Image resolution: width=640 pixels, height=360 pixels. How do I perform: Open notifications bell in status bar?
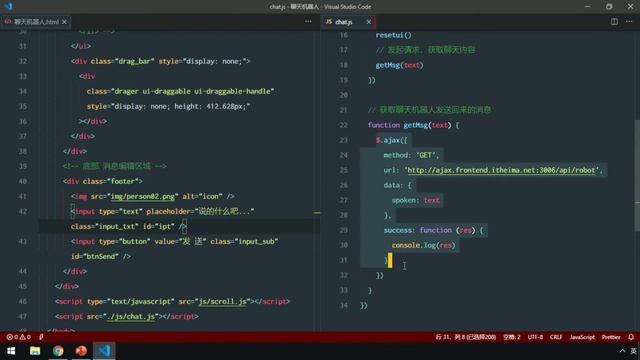[631, 337]
